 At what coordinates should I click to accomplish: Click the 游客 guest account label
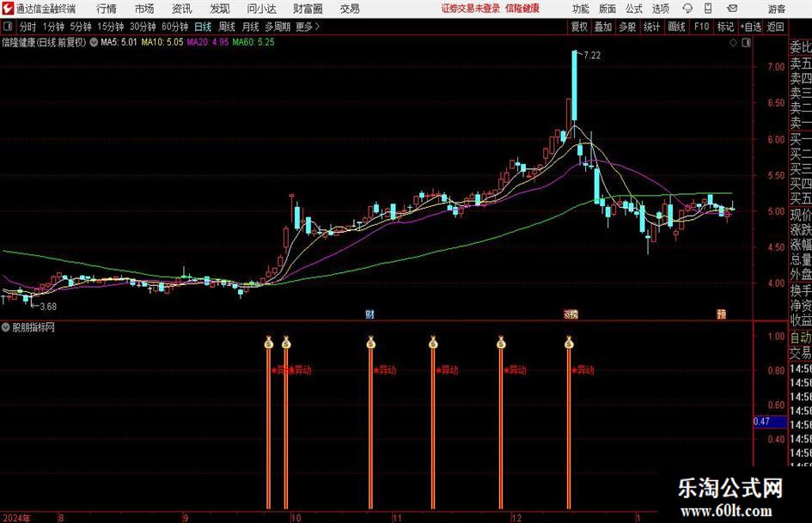(776, 9)
